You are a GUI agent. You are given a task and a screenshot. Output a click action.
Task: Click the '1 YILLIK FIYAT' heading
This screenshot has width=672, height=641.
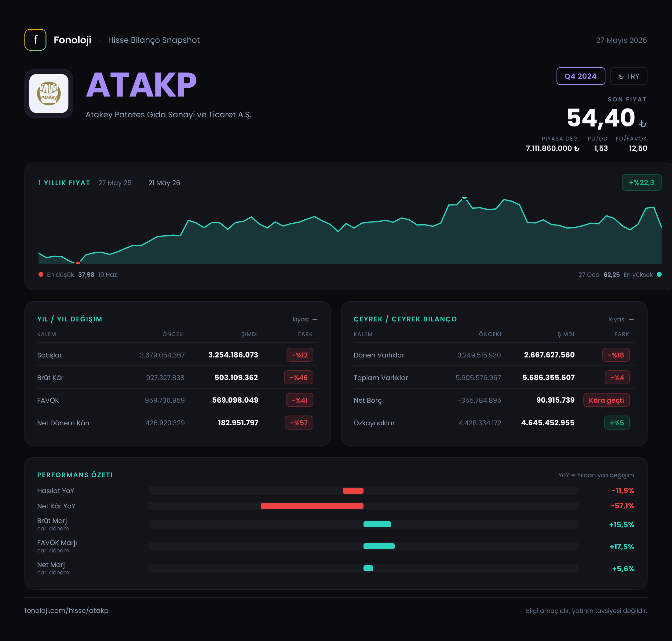tap(64, 182)
